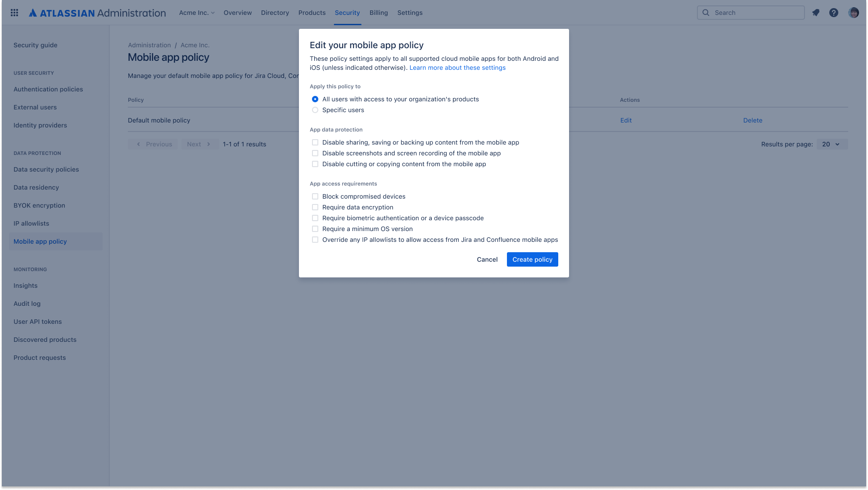868x490 pixels.
Task: Click the Search icon in top navigation
Action: [x=705, y=13]
